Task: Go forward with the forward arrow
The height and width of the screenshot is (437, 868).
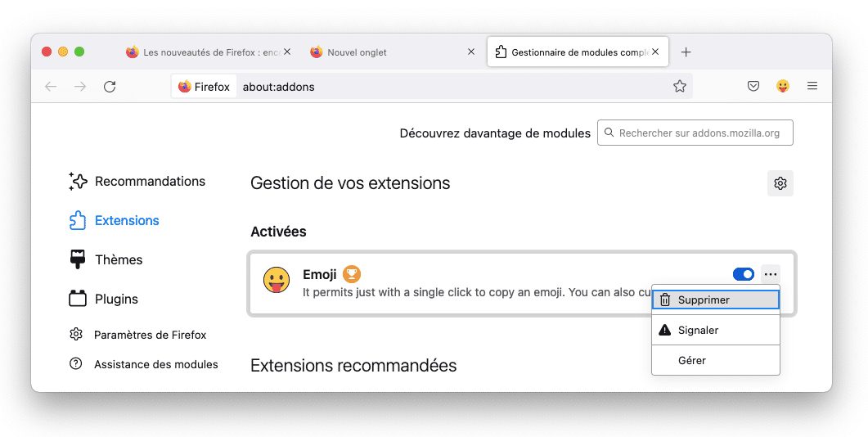Action: coord(80,87)
